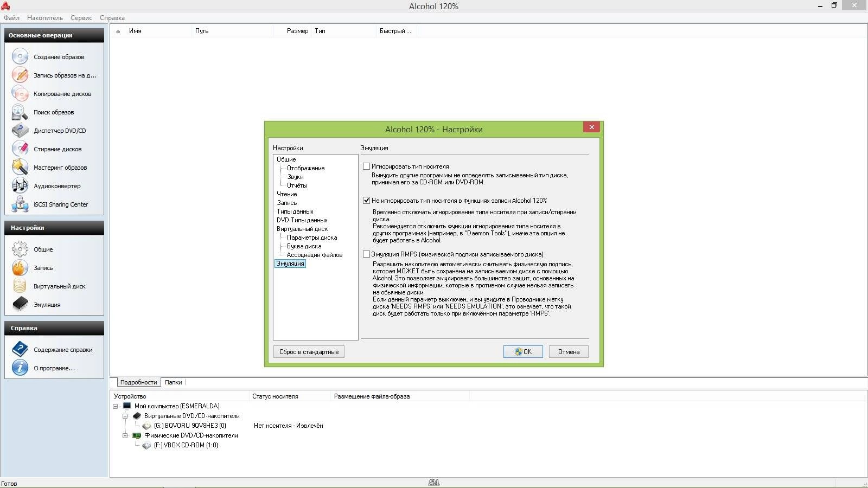
Task: Click the Основные операции panel header
Action: pyautogui.click(x=54, y=35)
